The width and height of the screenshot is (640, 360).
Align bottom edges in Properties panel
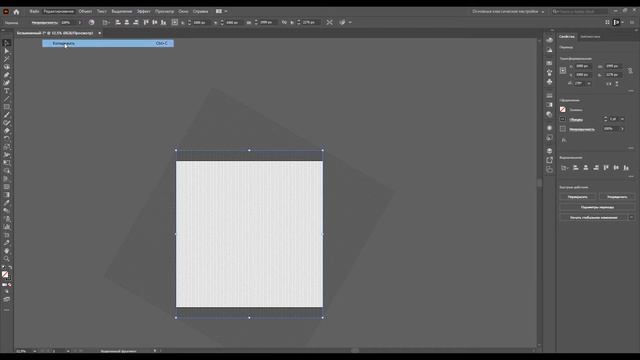626,168
